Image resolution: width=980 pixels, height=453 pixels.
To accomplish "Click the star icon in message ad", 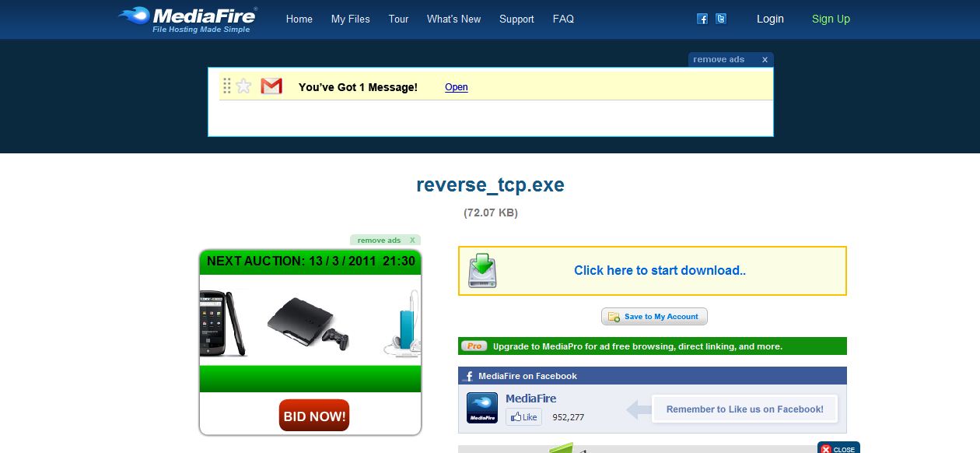I will (244, 86).
